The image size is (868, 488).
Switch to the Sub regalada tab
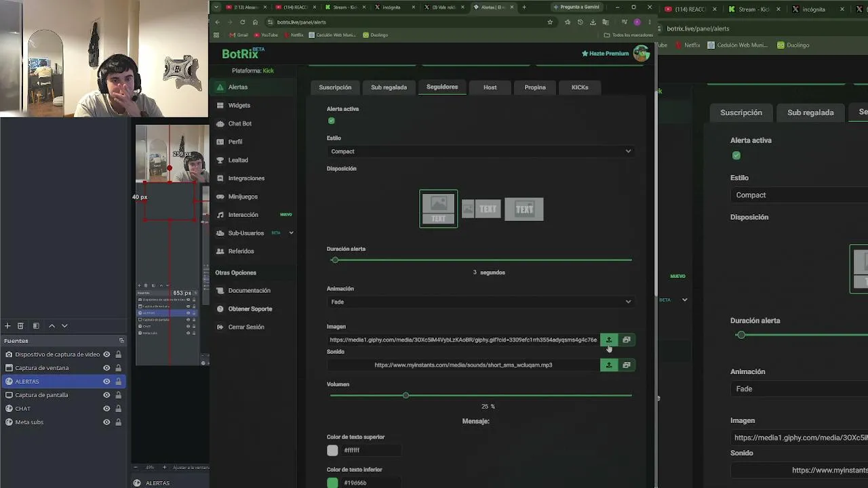pyautogui.click(x=389, y=87)
